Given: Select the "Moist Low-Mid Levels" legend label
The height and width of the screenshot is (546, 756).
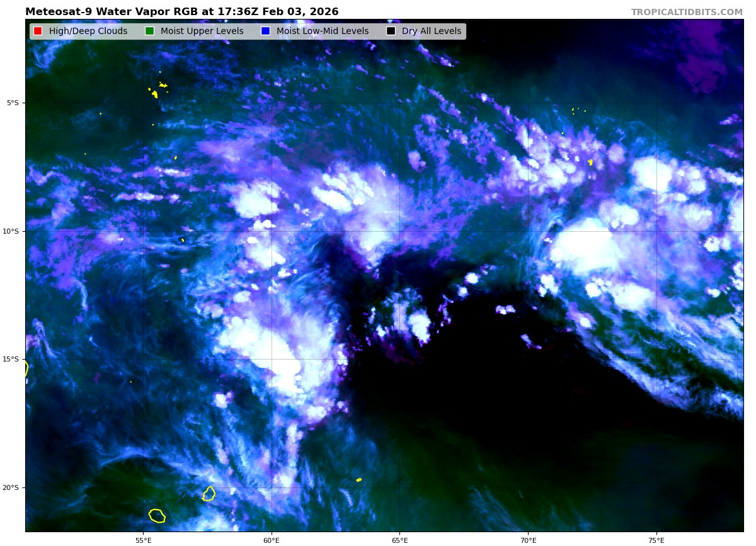Looking at the screenshot, I should (323, 31).
